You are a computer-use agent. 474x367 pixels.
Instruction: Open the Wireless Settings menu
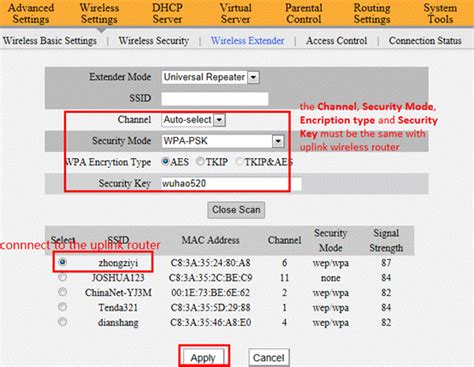point(99,13)
